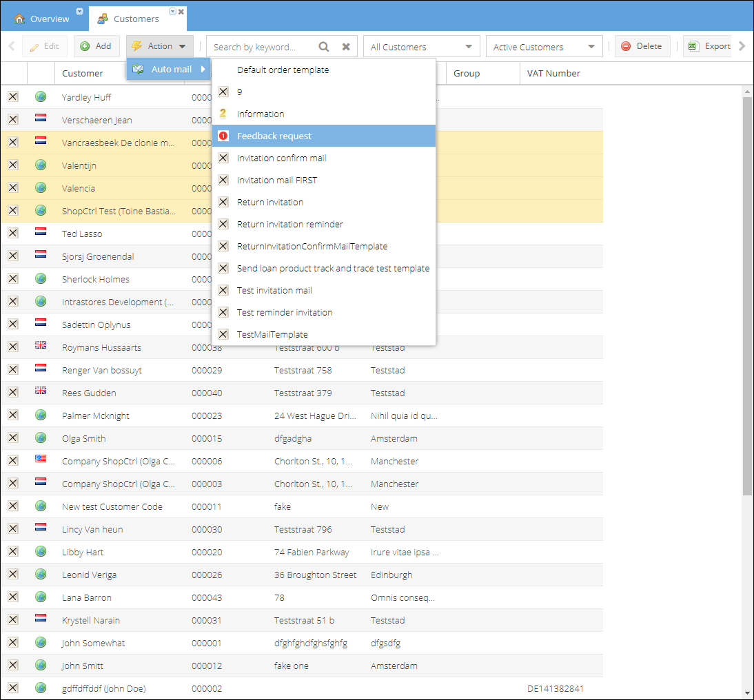Select Default order template
754x700 pixels.
click(324, 70)
